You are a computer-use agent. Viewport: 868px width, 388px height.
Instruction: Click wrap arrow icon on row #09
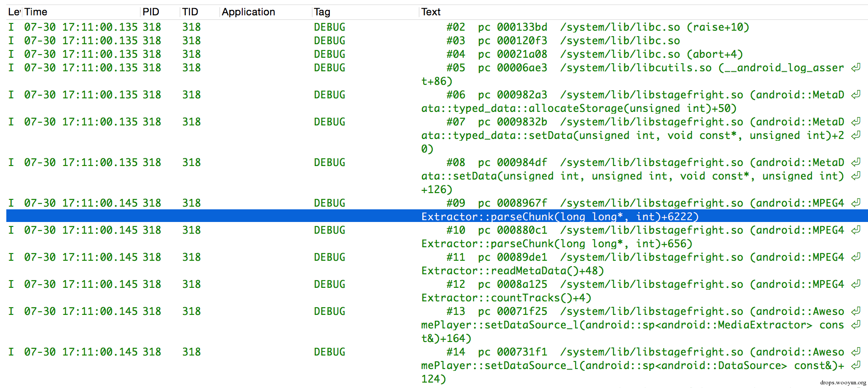[856, 203]
